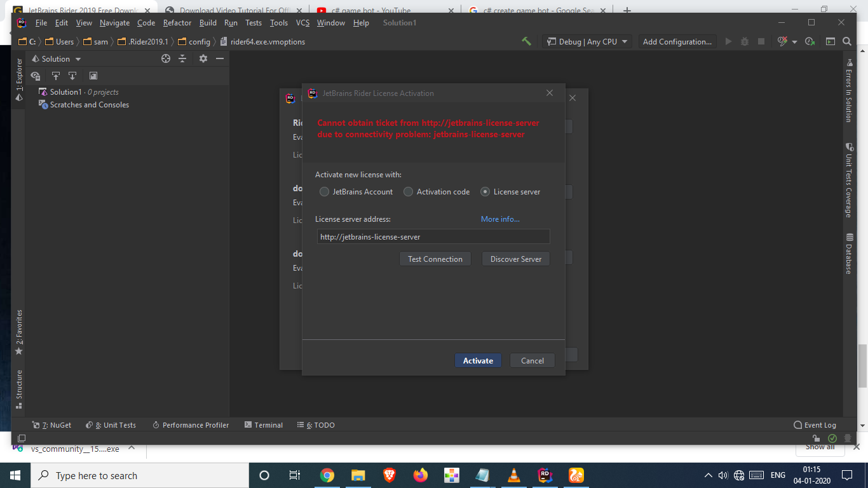
Task: Hide the Solution Explorer panel with minus icon
Action: tap(220, 58)
